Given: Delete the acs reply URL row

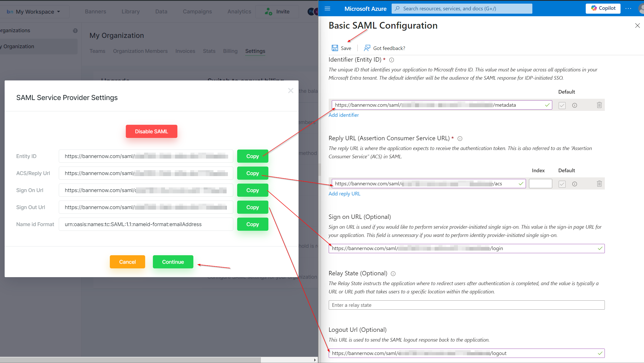Looking at the screenshot, I should point(599,184).
